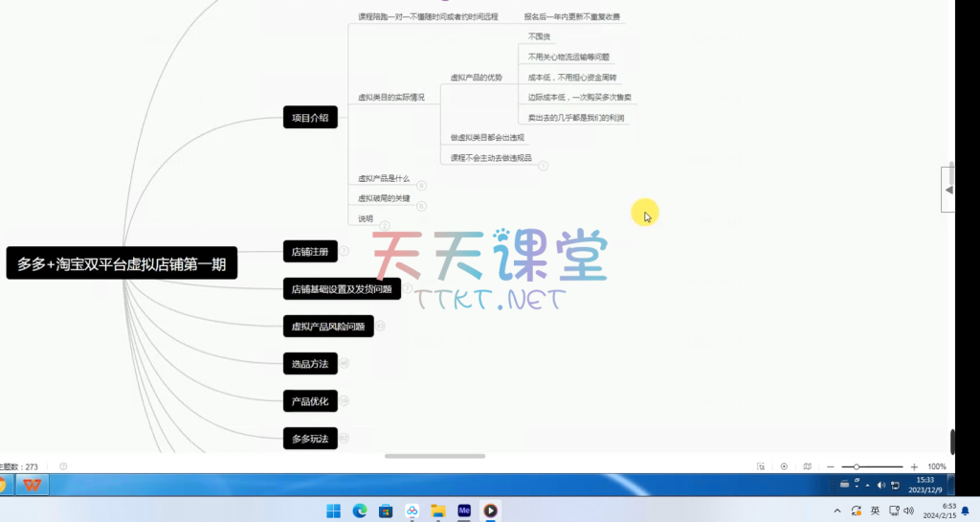Click the horizontal scrollbar at canvas bottom
The height and width of the screenshot is (522, 980).
pos(434,456)
